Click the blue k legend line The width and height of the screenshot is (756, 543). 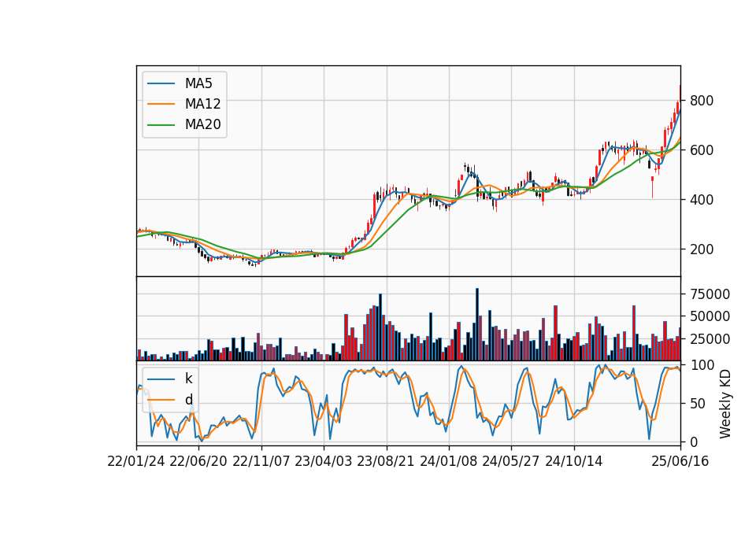161,379
